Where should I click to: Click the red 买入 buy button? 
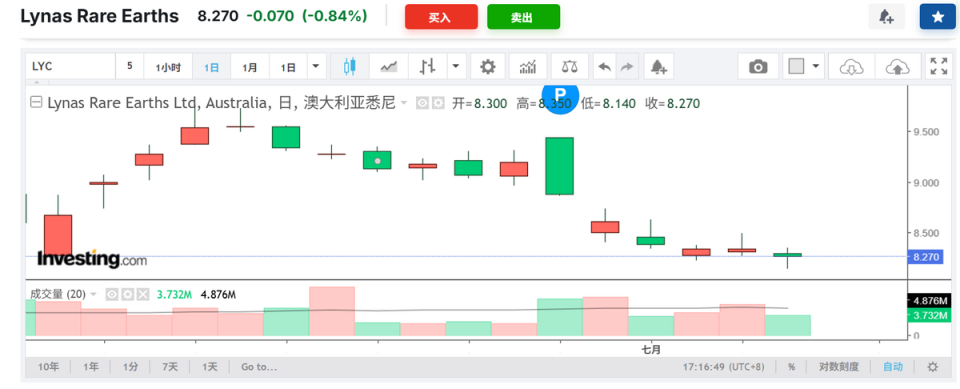[441, 17]
